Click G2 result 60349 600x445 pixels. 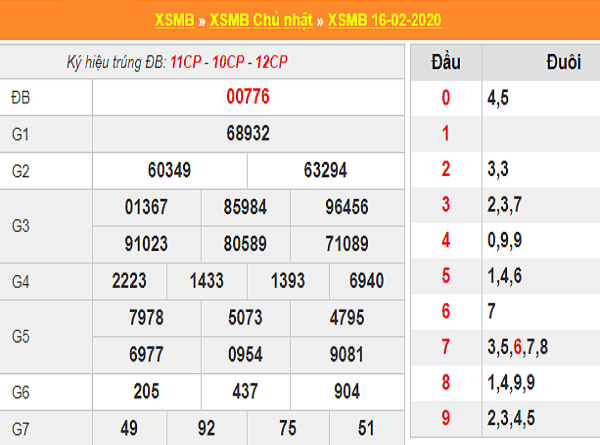coord(169,170)
